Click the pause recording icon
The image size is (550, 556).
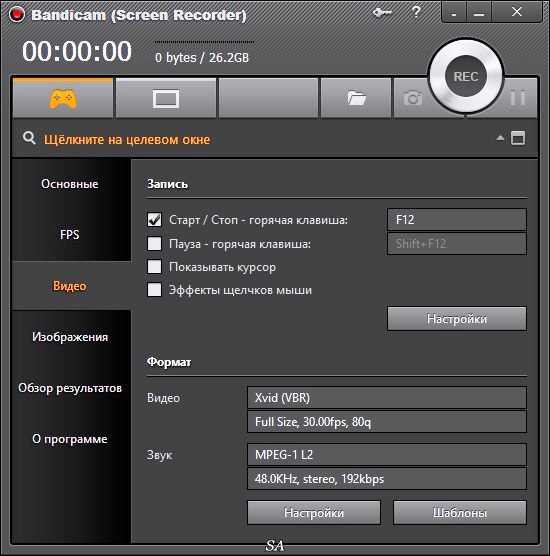point(518,98)
